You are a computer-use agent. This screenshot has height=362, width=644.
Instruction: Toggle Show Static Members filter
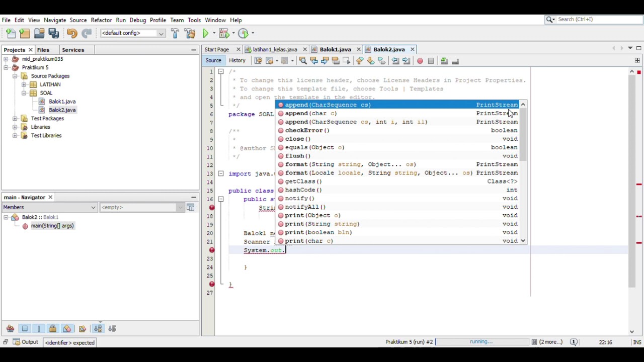pyautogui.click(x=39, y=329)
